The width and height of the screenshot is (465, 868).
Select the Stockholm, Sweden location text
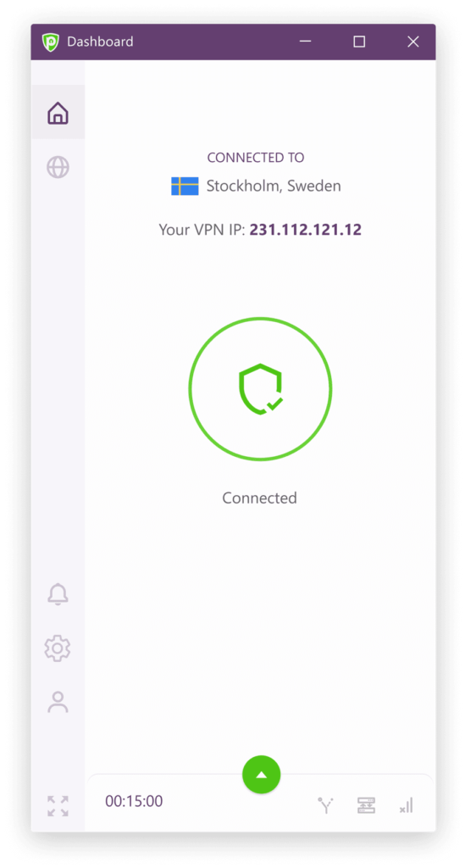coord(274,186)
